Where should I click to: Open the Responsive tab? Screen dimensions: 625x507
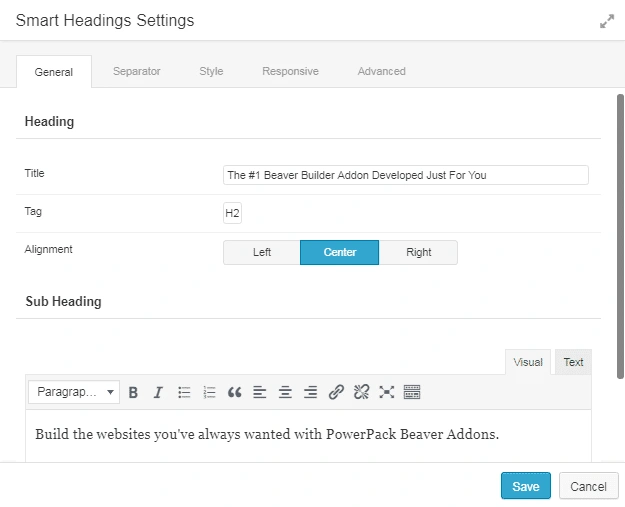(290, 72)
